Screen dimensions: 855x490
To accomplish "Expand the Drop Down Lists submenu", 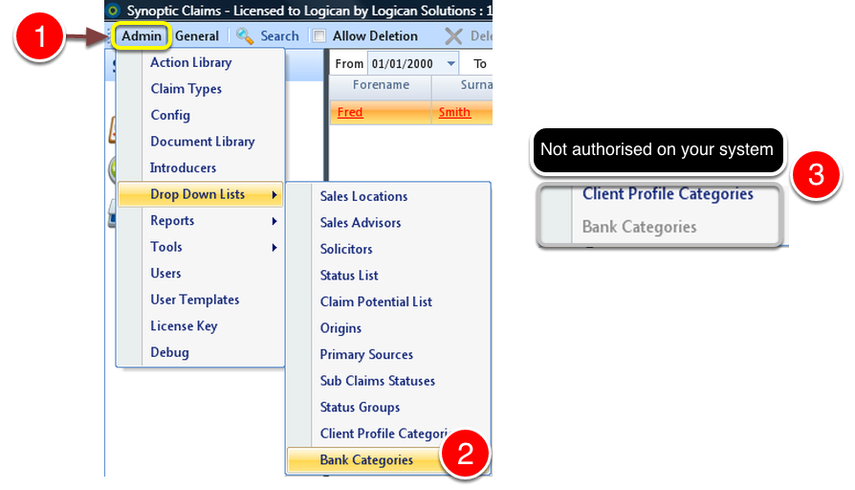I will point(201,194).
